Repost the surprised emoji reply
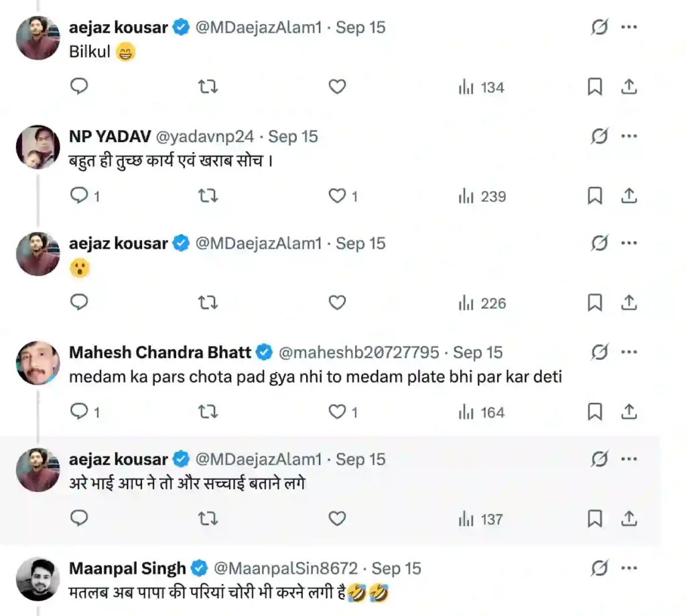The image size is (686, 616). coord(208,303)
